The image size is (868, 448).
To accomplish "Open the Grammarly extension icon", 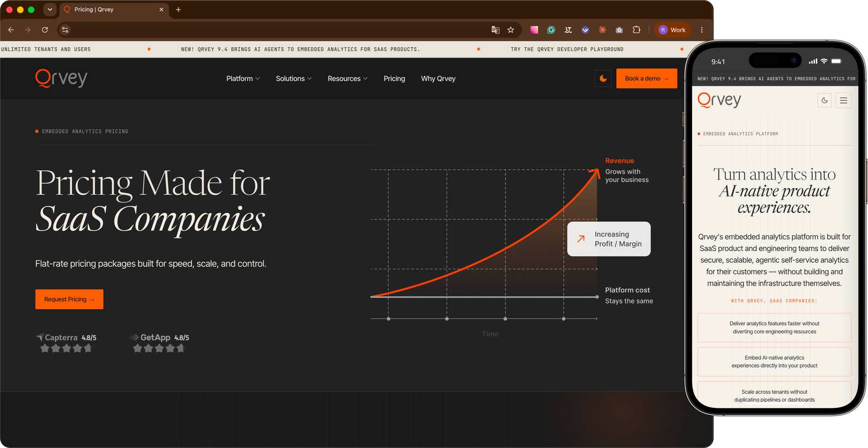I will click(551, 30).
